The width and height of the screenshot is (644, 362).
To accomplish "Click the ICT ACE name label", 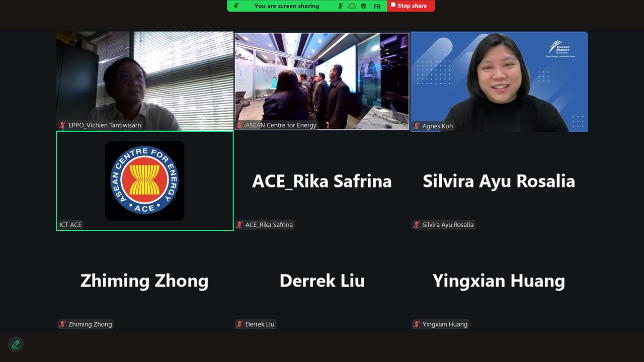I will coord(70,225).
